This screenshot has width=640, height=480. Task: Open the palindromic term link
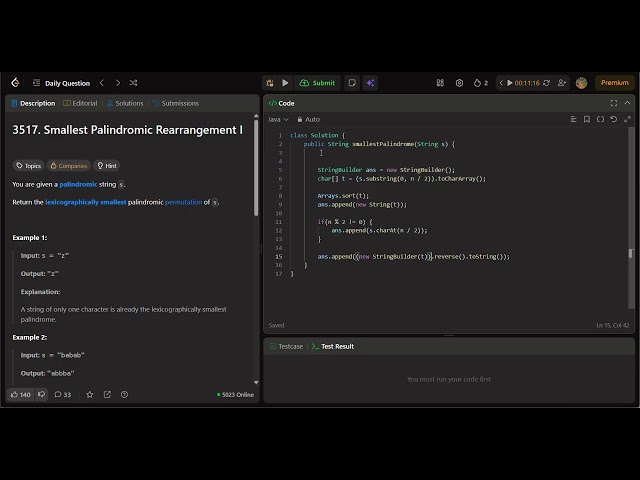pyautogui.click(x=78, y=184)
